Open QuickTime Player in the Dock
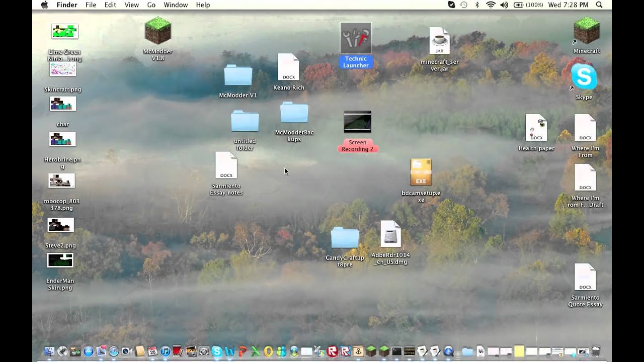 click(x=448, y=351)
